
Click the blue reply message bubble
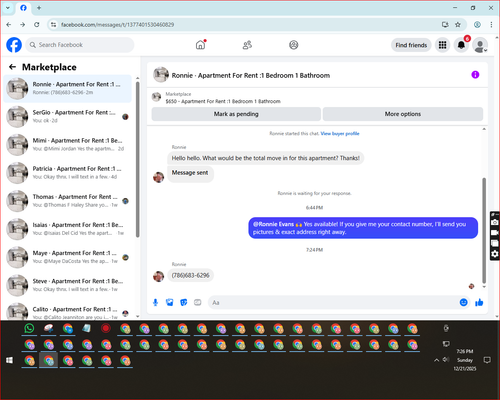click(x=363, y=228)
